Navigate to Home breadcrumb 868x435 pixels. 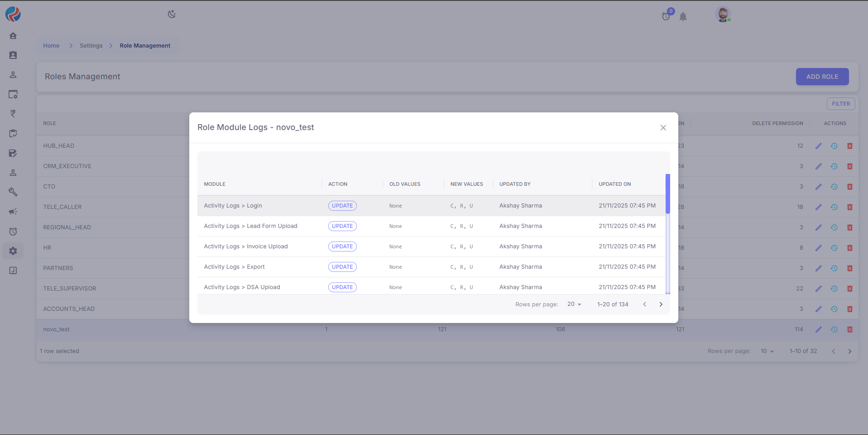(51, 46)
